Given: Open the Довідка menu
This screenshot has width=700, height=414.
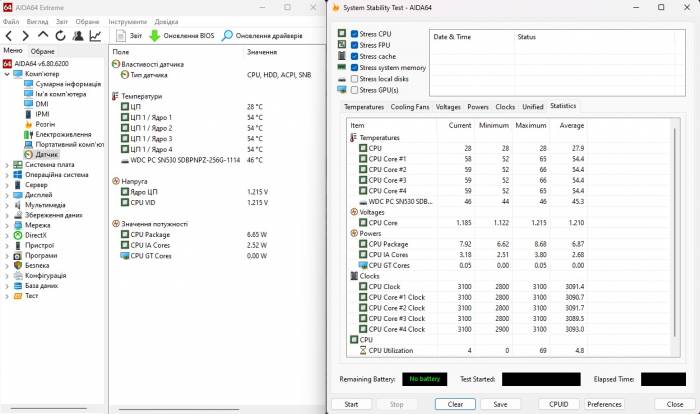Looking at the screenshot, I should pos(167,21).
